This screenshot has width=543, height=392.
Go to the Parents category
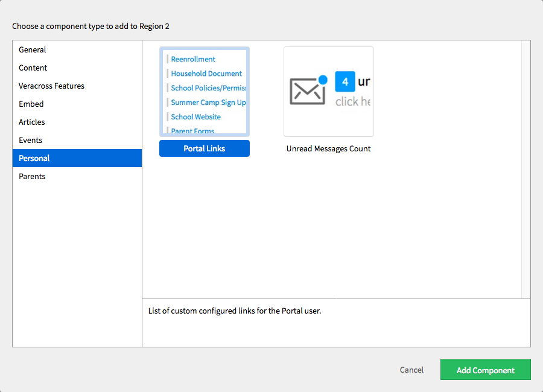pos(32,176)
